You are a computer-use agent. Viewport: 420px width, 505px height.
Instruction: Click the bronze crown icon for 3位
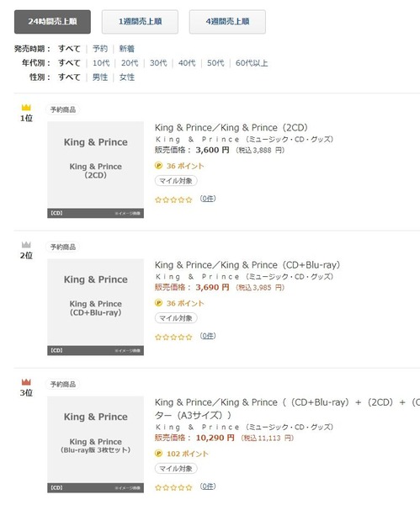[26, 382]
